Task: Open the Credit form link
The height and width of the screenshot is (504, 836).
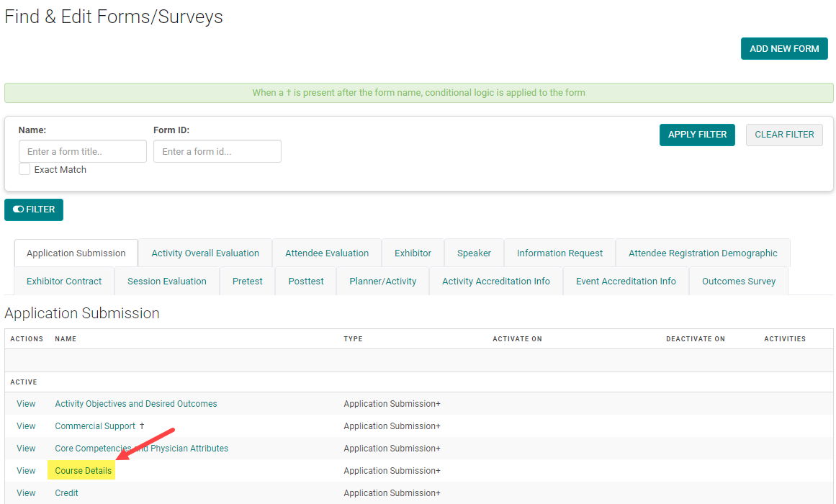Action: 67,493
